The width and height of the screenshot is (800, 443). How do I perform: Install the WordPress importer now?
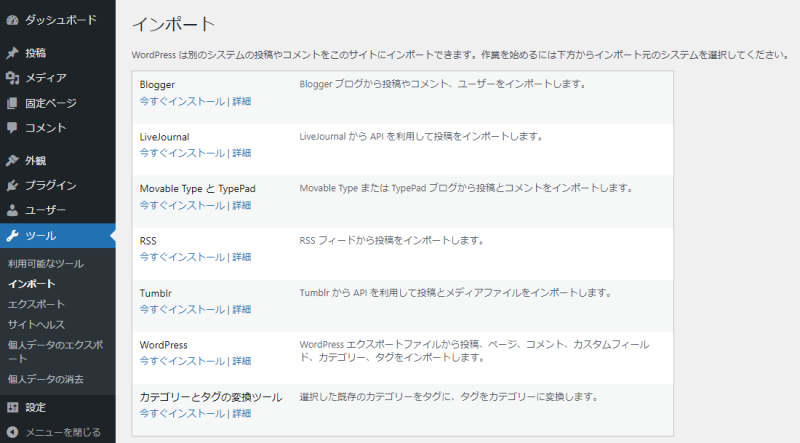tap(182, 361)
